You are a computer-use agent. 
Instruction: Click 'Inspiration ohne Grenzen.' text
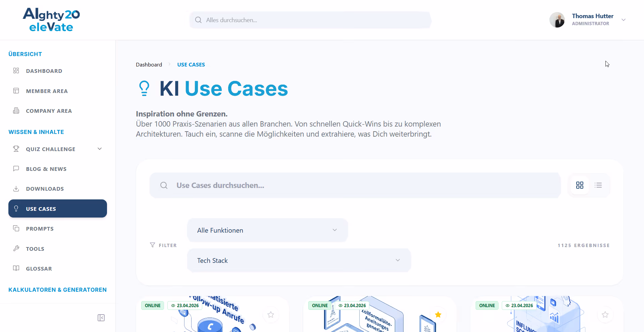click(x=181, y=114)
